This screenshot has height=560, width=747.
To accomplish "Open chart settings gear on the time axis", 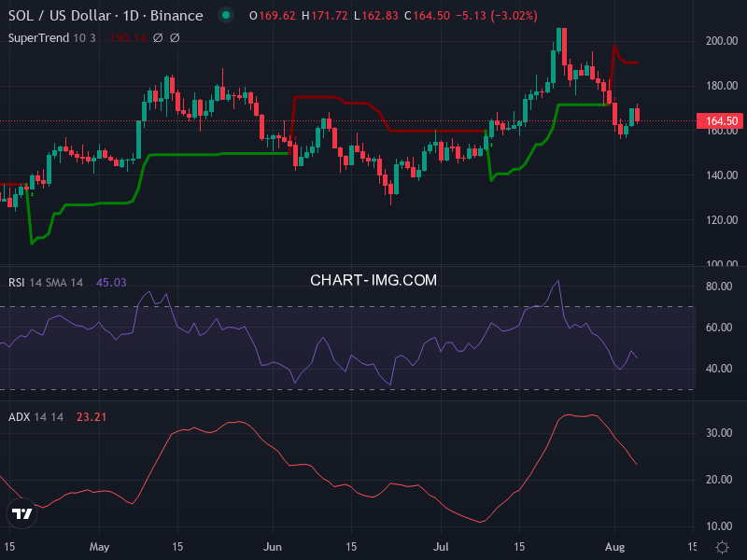I will [x=722, y=547].
